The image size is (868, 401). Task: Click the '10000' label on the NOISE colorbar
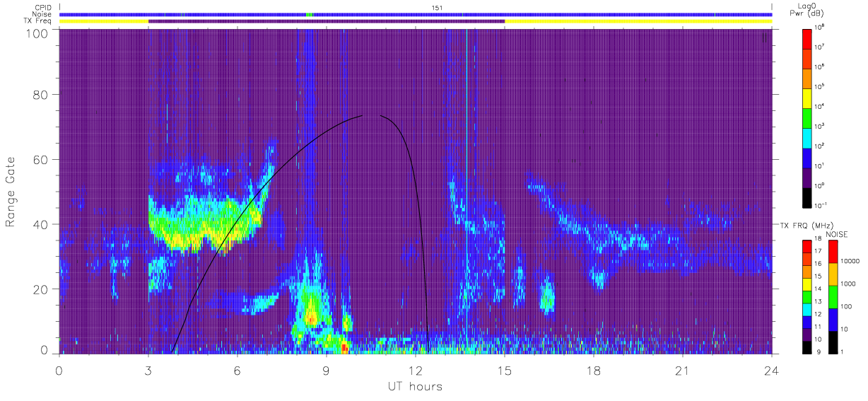(x=850, y=261)
